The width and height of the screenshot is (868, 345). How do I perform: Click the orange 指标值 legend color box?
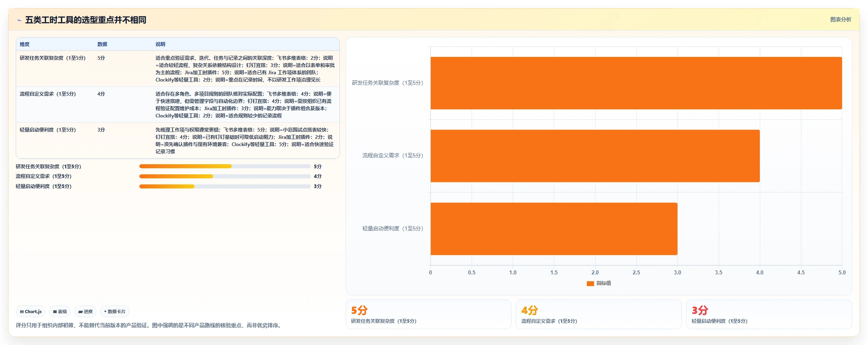click(x=590, y=283)
